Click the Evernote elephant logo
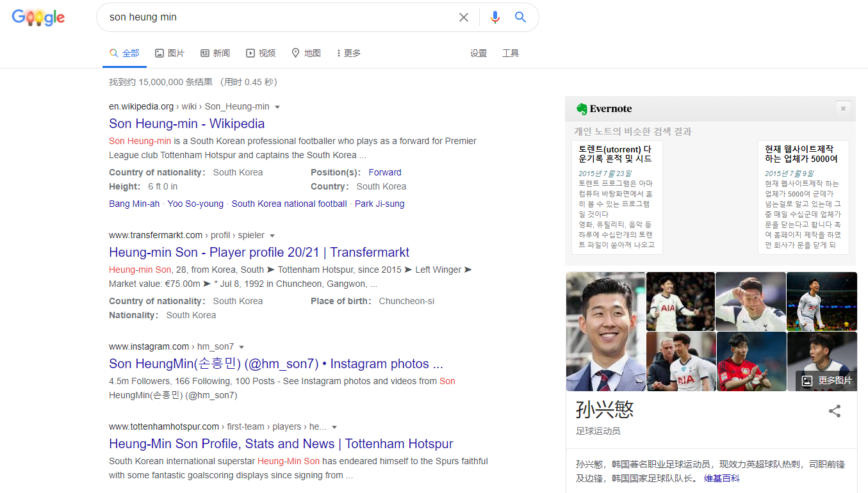 click(x=582, y=109)
